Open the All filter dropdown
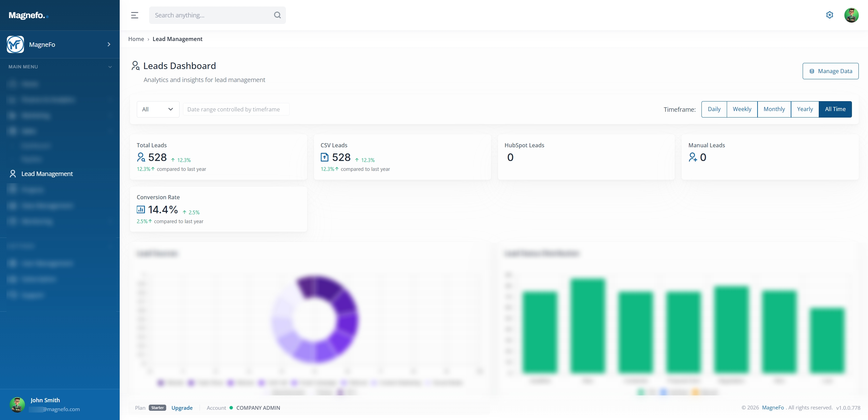 pos(158,109)
